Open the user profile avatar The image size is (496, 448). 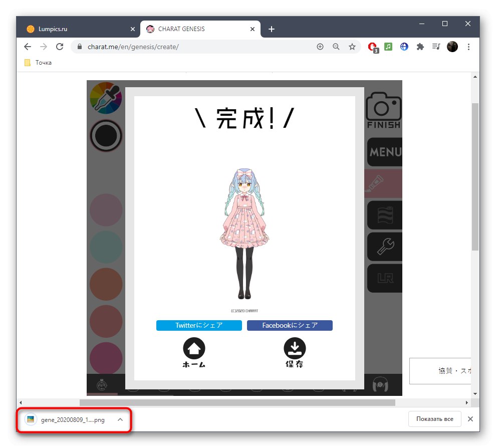[x=452, y=47]
